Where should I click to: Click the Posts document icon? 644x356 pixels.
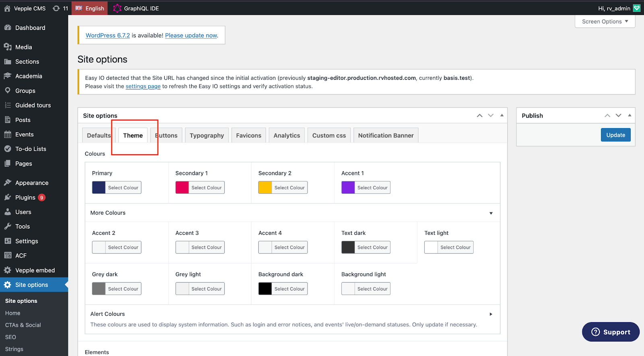pos(8,120)
